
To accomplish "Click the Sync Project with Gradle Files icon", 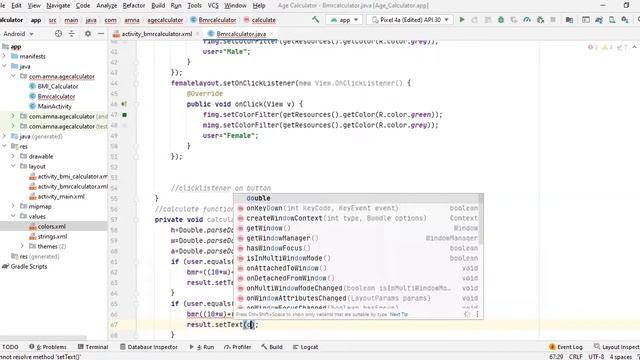I will pyautogui.click(x=599, y=20).
